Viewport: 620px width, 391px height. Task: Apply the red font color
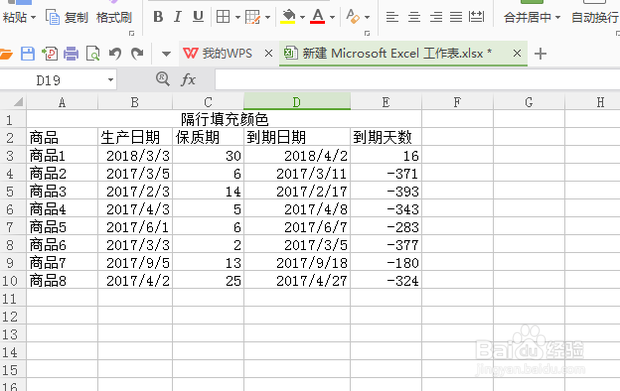[x=318, y=17]
